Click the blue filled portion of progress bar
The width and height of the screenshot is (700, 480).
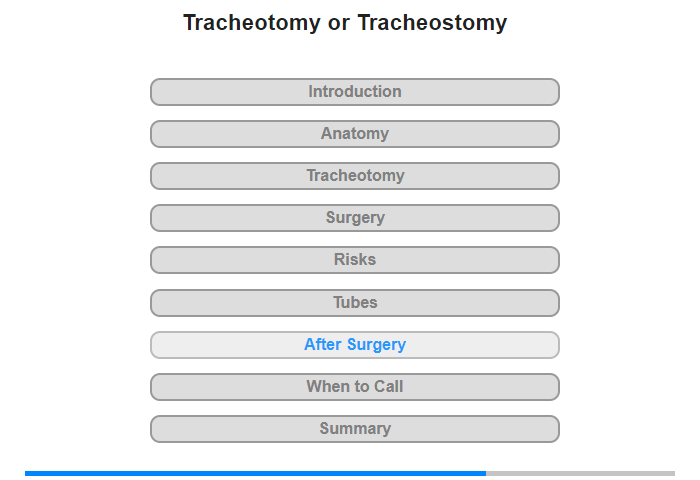coord(255,473)
